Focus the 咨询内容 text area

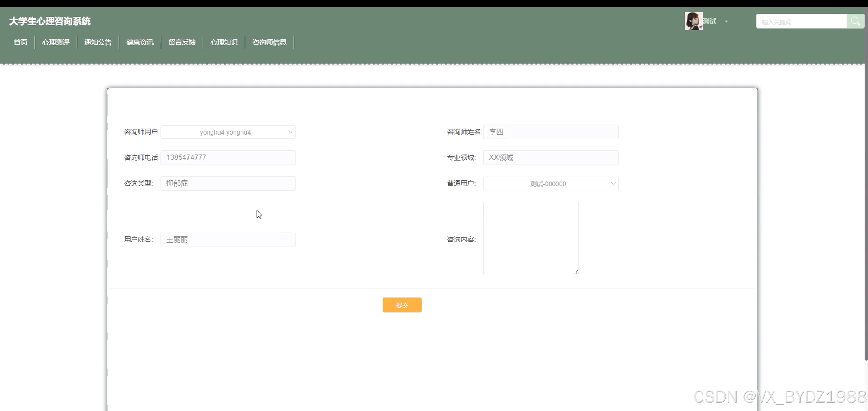click(531, 238)
